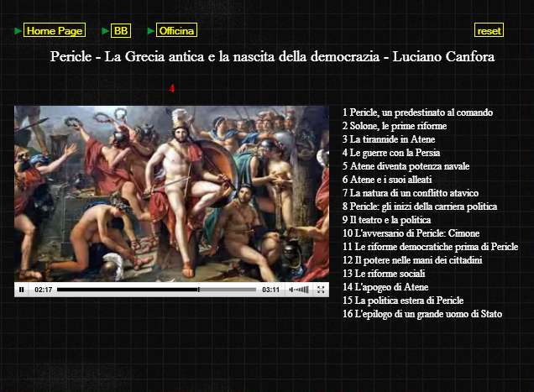This screenshot has height=392, width=534.
Task: Click the total duration 03:11
Action: 270,290
